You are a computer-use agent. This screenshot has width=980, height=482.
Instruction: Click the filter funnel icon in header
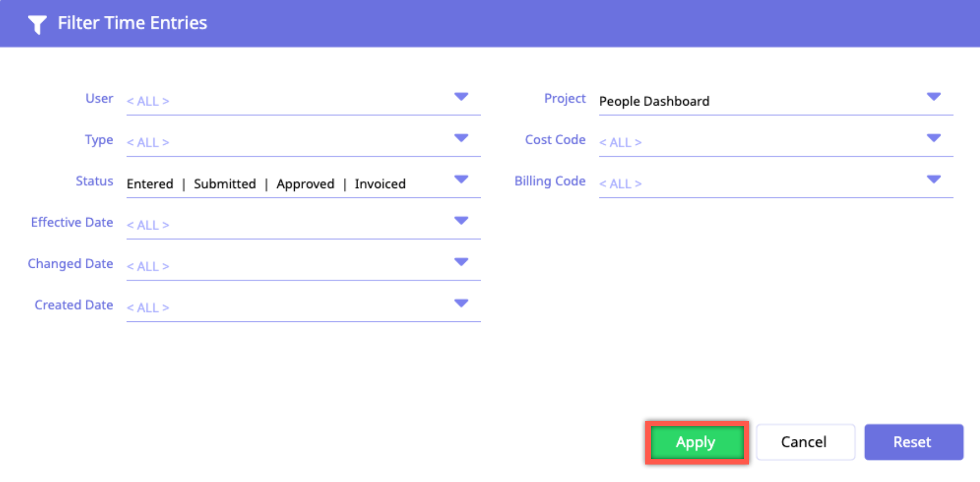(37, 24)
